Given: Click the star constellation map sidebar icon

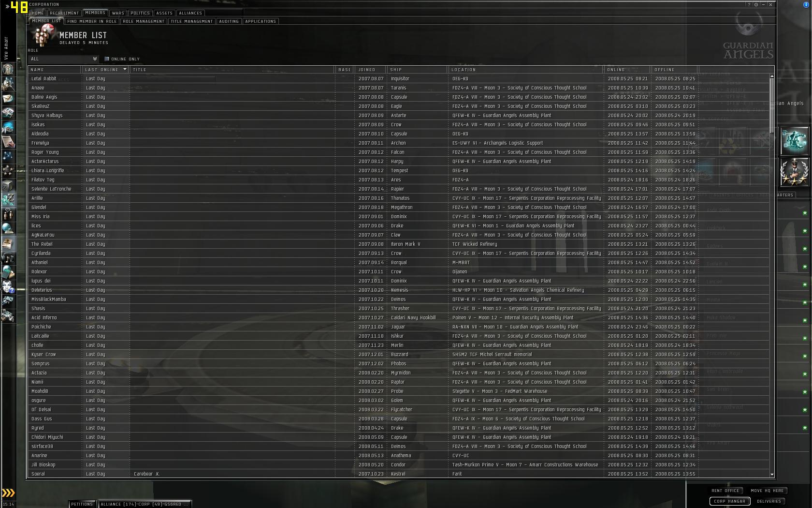Looking at the screenshot, I should click(8, 156).
